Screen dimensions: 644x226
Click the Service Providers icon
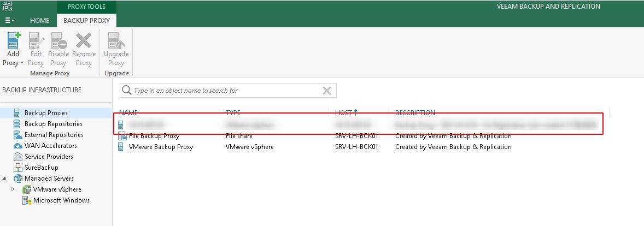17,157
